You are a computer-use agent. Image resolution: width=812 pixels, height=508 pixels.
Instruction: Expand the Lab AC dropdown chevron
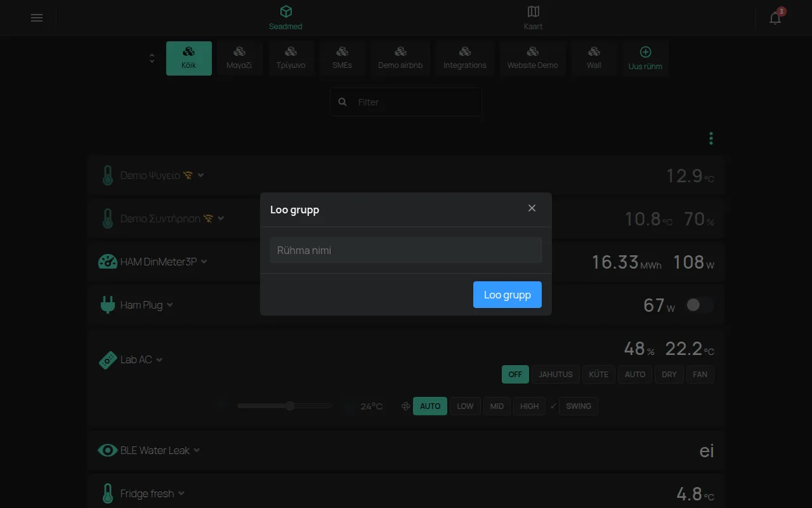(x=159, y=360)
